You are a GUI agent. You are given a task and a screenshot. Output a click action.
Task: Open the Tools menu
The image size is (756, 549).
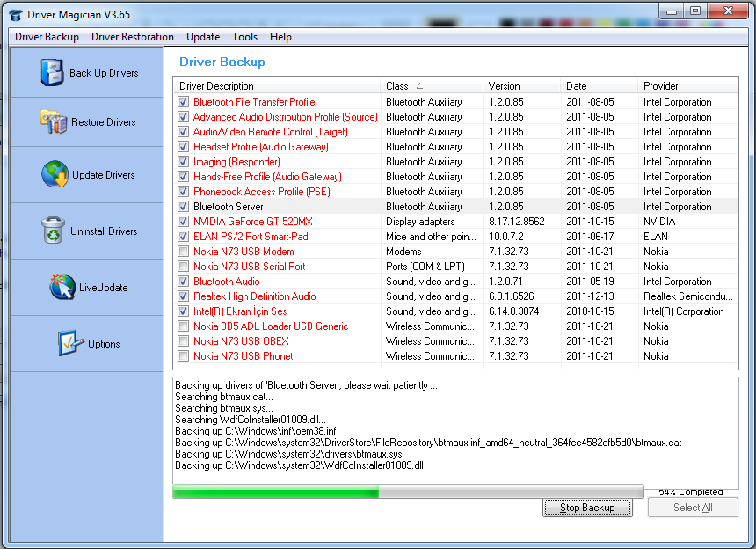(244, 37)
